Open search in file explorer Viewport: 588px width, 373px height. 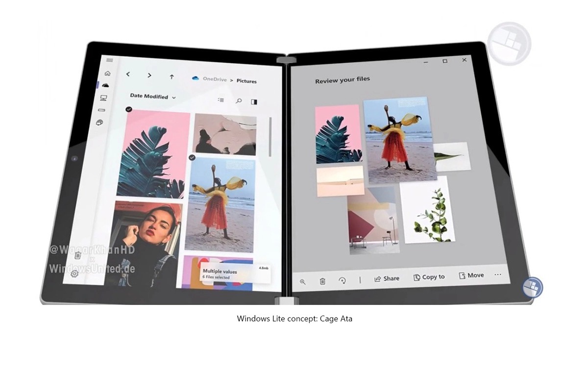[239, 100]
